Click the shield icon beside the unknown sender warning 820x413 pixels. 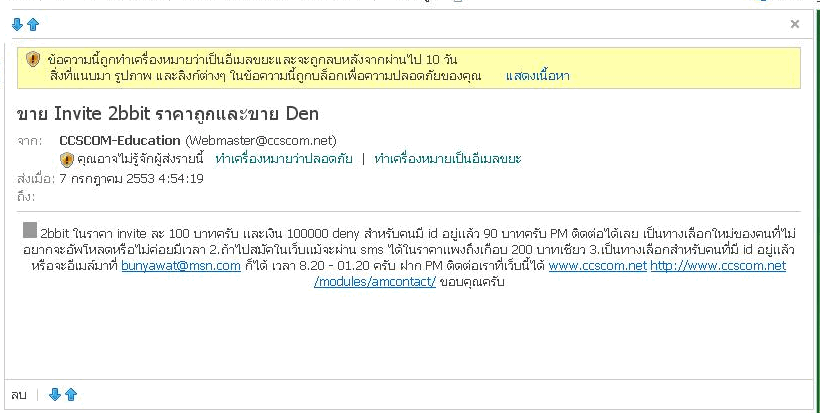click(x=66, y=159)
